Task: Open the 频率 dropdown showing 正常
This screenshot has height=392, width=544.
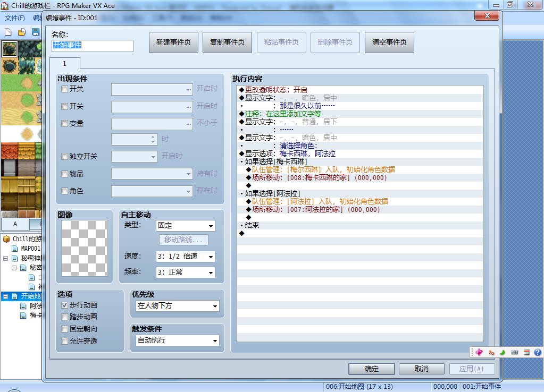Action: pyautogui.click(x=186, y=272)
